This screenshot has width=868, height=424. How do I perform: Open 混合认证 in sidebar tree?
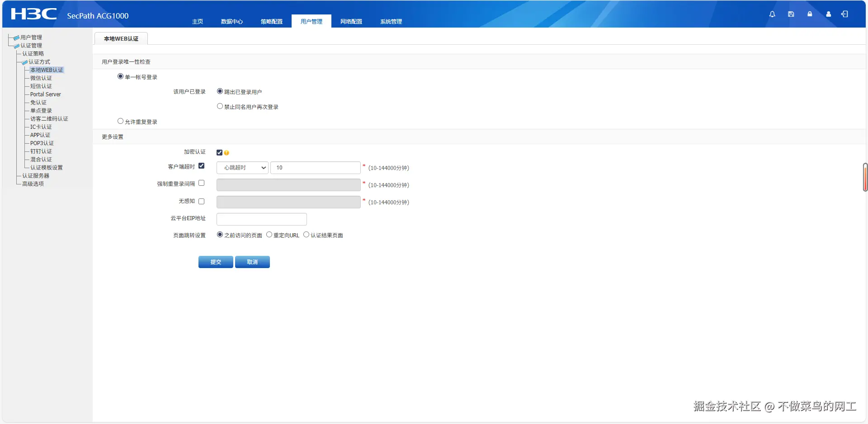point(41,160)
